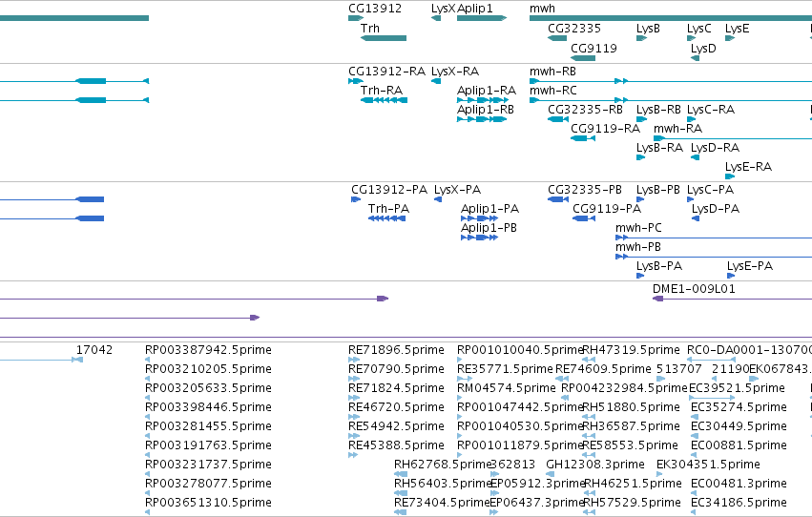Click the Aplip1-PA protein label
812x517 pixels.
[489, 209]
